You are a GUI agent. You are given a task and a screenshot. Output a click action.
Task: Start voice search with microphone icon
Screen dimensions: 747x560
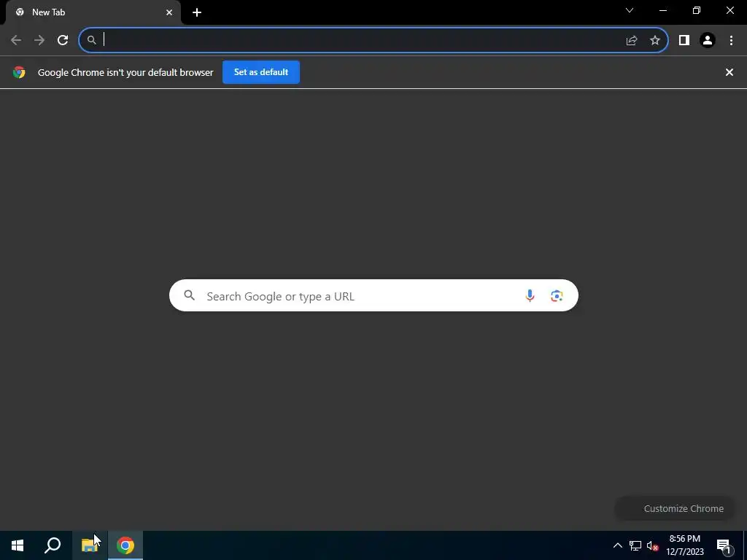click(x=530, y=296)
